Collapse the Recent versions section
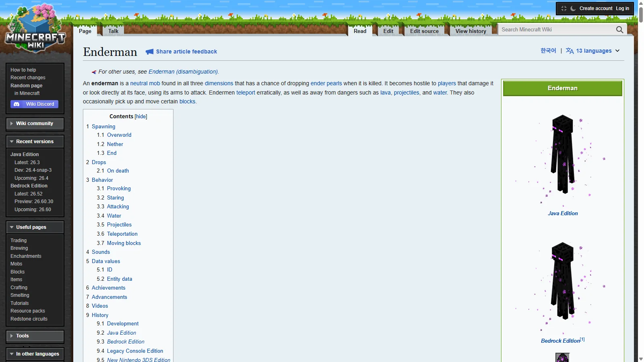This screenshot has width=644, height=362. pyautogui.click(x=35, y=142)
